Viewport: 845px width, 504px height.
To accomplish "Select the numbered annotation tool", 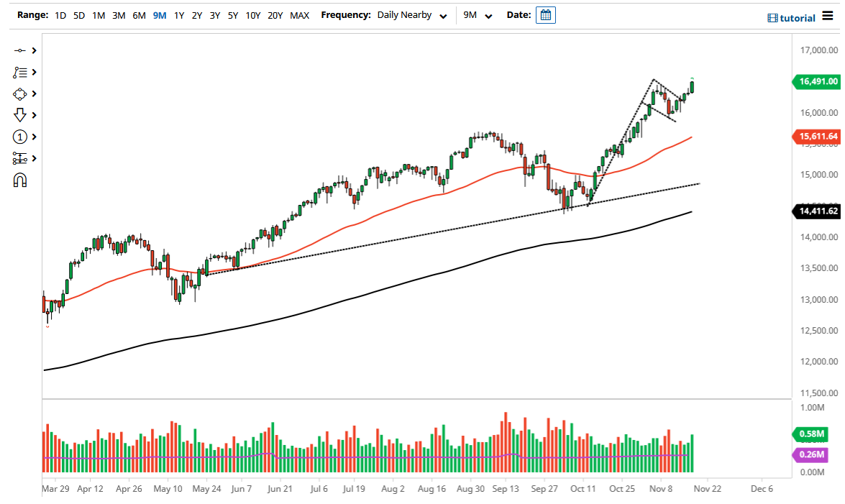I will pyautogui.click(x=19, y=137).
